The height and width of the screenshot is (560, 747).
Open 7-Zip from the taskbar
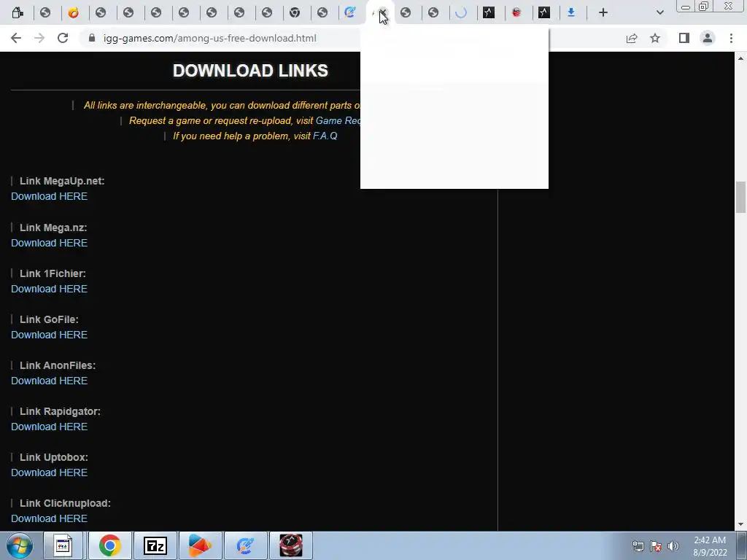(x=155, y=545)
